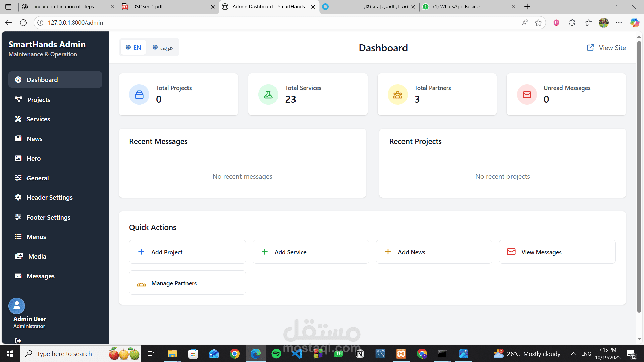Click the Total Partners yellow people icon
644x362 pixels.
(397, 95)
